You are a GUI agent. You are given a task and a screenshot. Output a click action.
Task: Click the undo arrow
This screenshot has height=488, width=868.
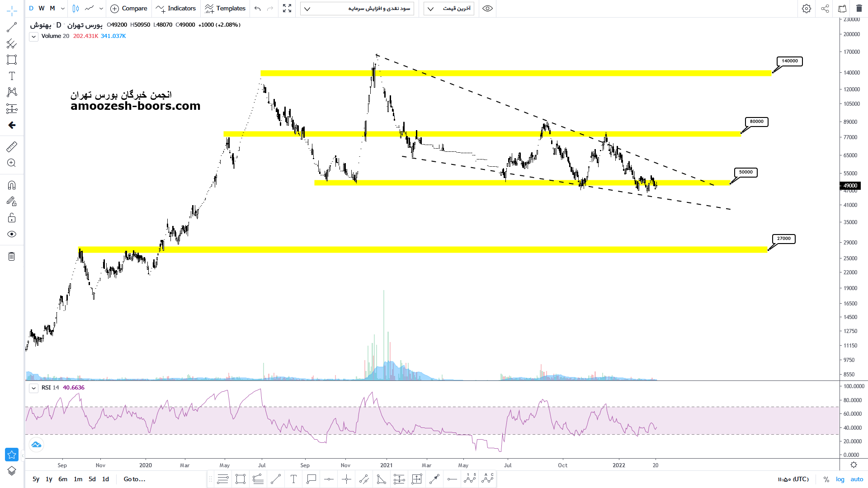pos(257,9)
